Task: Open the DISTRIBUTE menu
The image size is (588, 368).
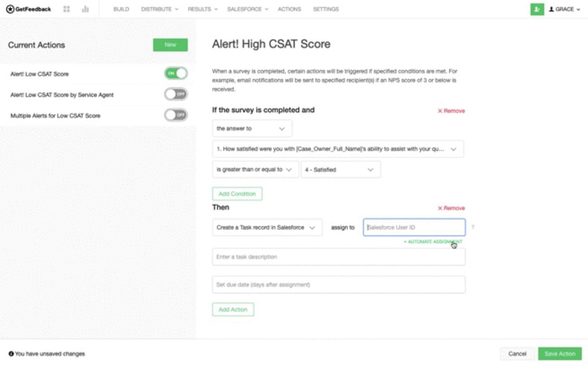Action: coord(159,9)
